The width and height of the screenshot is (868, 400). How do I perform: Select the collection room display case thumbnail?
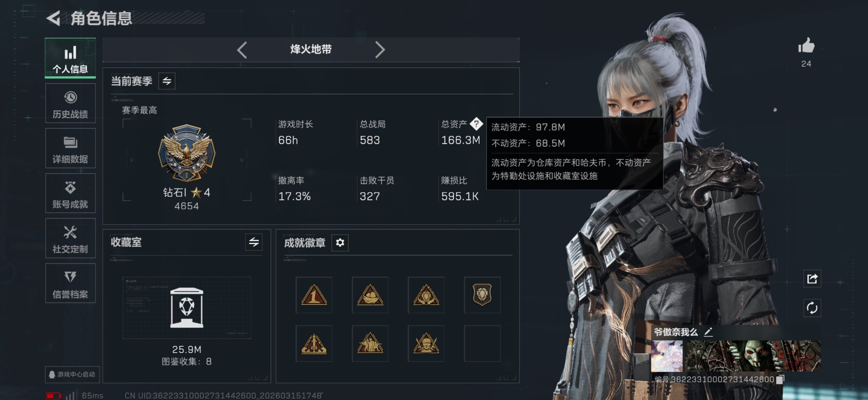187,308
